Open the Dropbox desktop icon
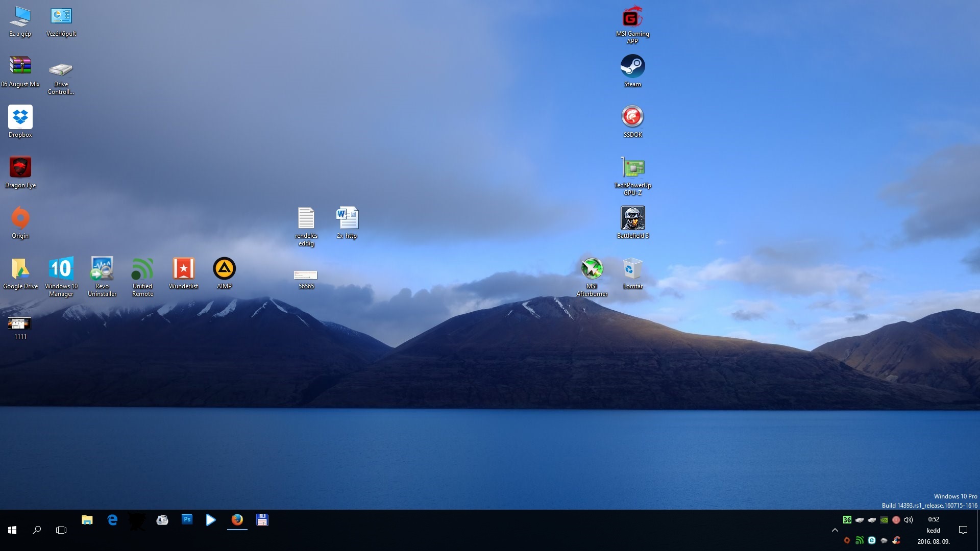 tap(20, 122)
